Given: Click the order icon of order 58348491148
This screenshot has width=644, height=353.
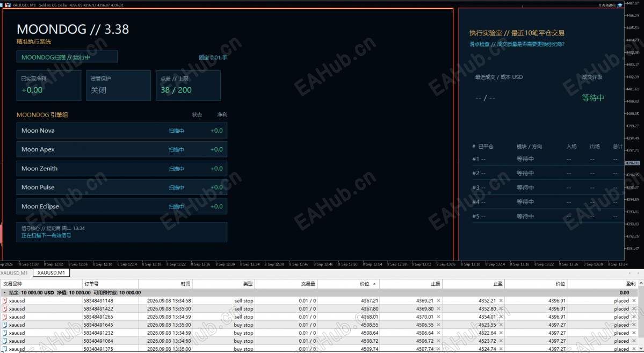Looking at the screenshot, I should click(5, 301).
